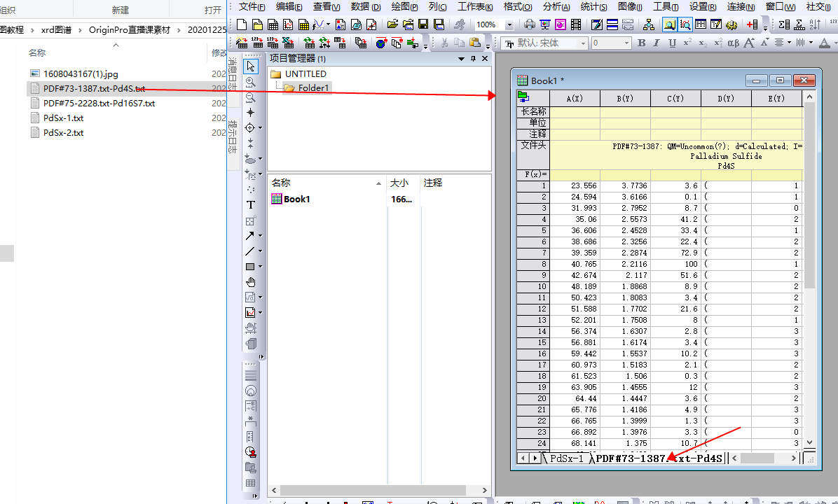The image size is (838, 504).
Task: Expand the rectangle tool flyout
Action: point(260,267)
